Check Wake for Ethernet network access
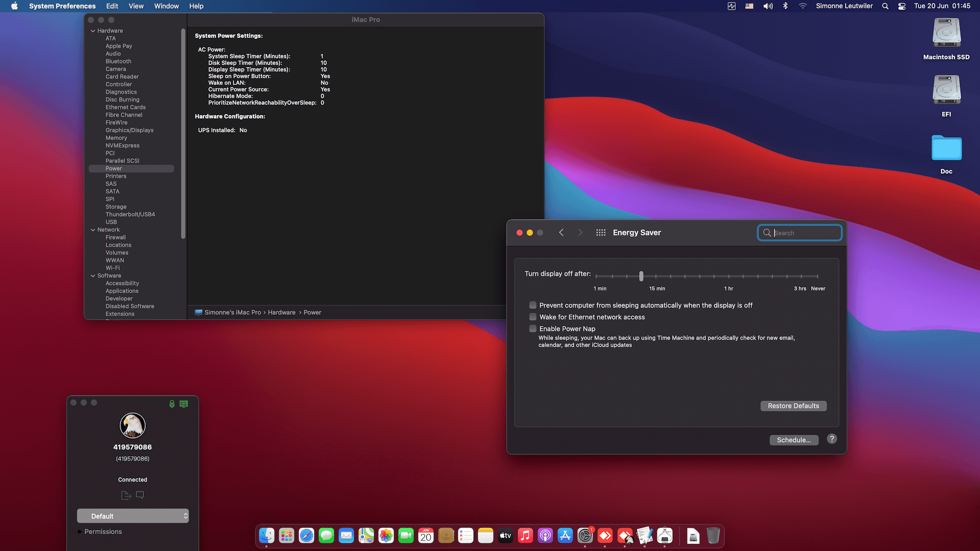The height and width of the screenshot is (551, 980). pos(533,317)
